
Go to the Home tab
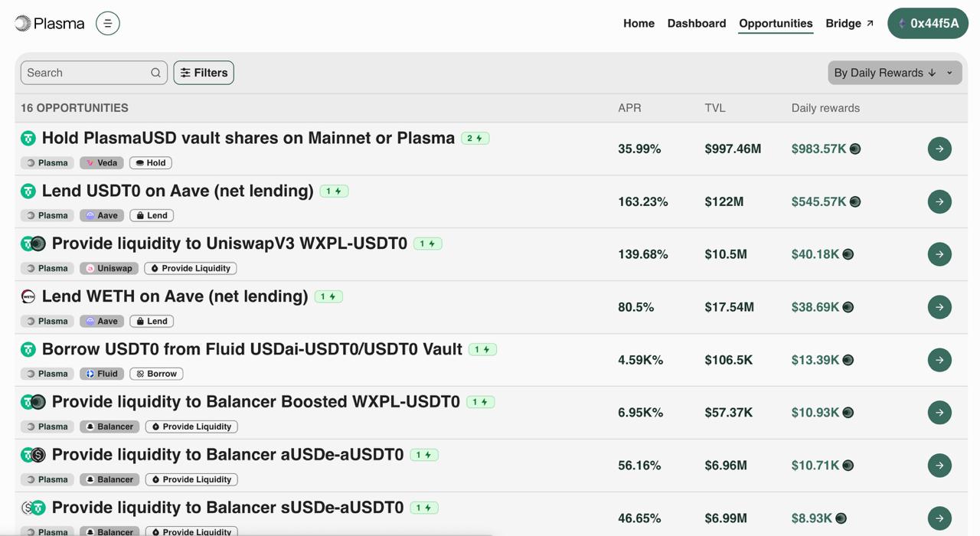coord(639,23)
